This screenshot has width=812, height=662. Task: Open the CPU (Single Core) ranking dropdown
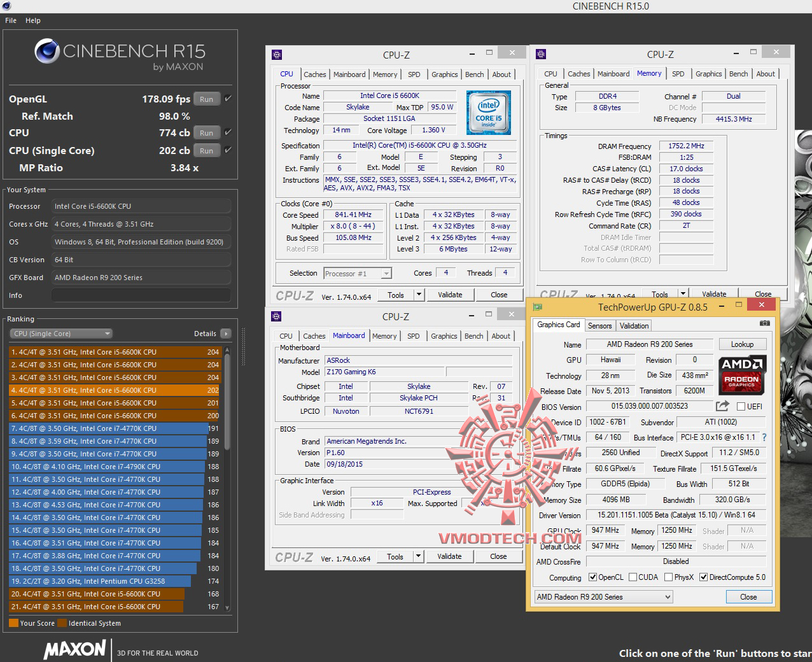tap(61, 334)
